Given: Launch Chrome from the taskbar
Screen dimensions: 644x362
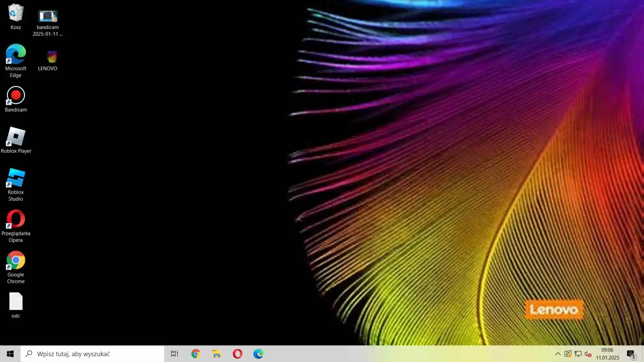Looking at the screenshot, I should point(196,354).
